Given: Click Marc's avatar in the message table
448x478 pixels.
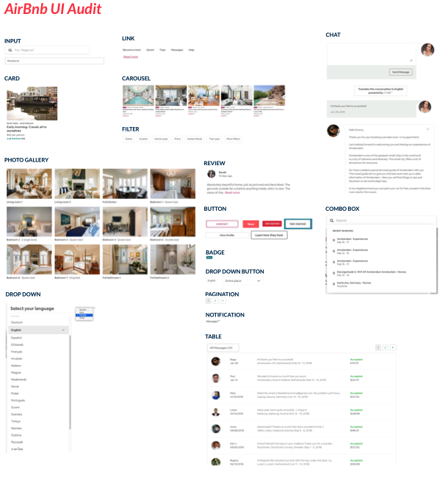Looking at the screenshot, I should (x=216, y=395).
